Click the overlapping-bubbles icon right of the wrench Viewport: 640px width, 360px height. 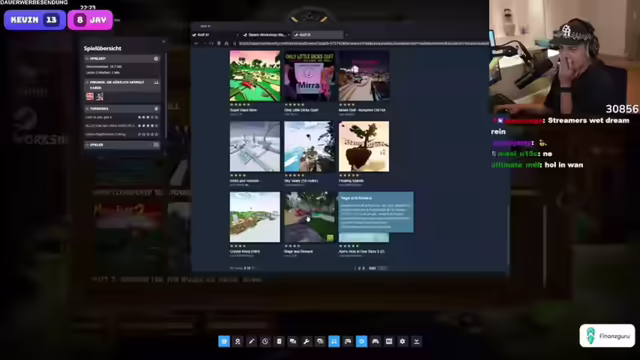320,341
